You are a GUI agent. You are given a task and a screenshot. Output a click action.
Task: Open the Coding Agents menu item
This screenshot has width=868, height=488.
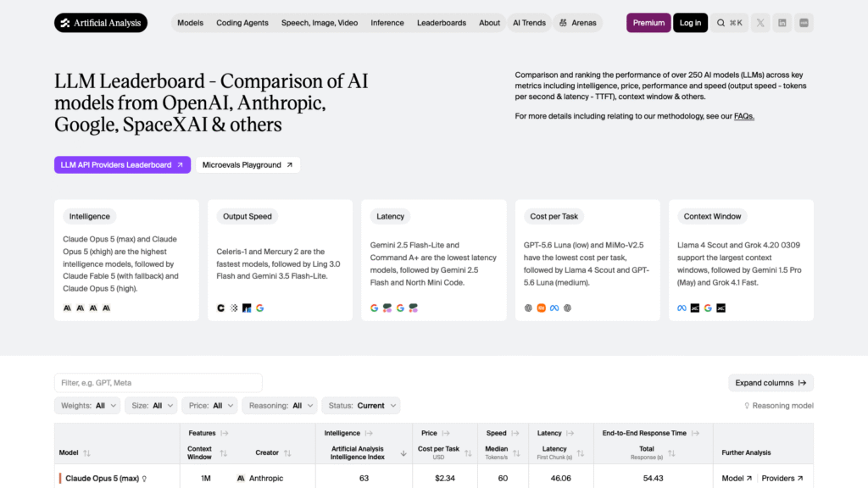tap(242, 23)
